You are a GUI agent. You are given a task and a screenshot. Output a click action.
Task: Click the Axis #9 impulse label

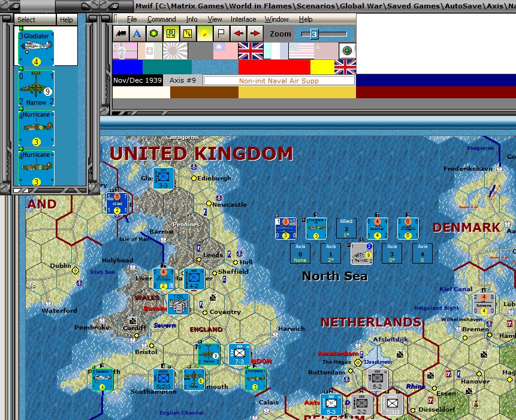pyautogui.click(x=183, y=80)
